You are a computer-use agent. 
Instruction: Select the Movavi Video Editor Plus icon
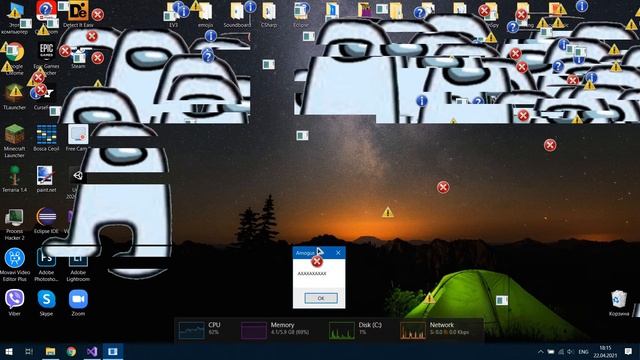[15, 264]
